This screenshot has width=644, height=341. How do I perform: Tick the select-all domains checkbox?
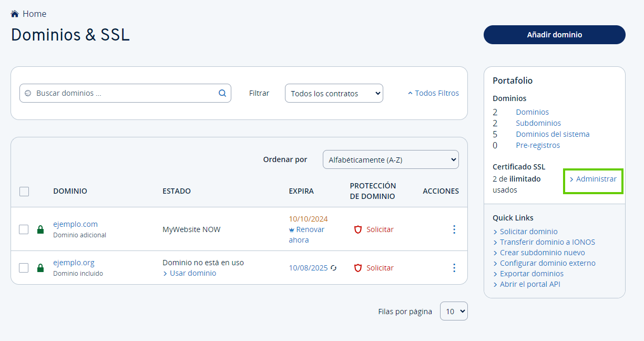pos(24,192)
